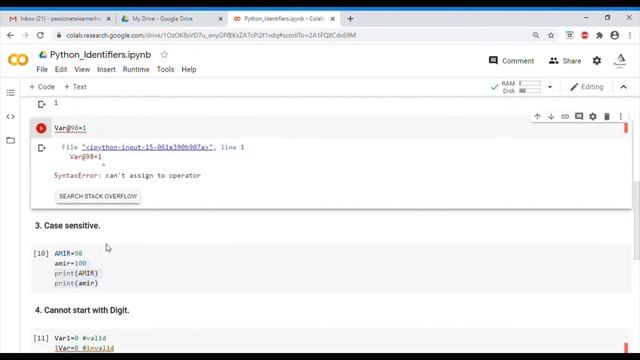Open the Files folder sidebar
640x360 pixels.
[11, 140]
